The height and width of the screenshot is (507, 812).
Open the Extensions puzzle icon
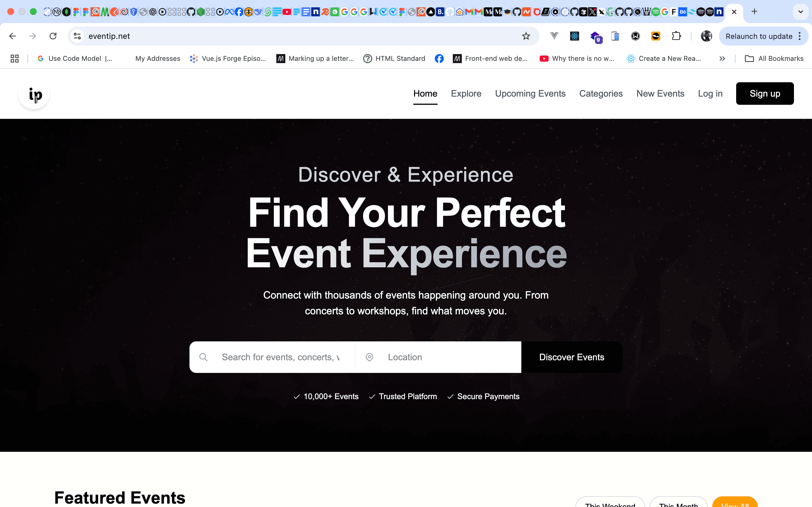click(676, 36)
